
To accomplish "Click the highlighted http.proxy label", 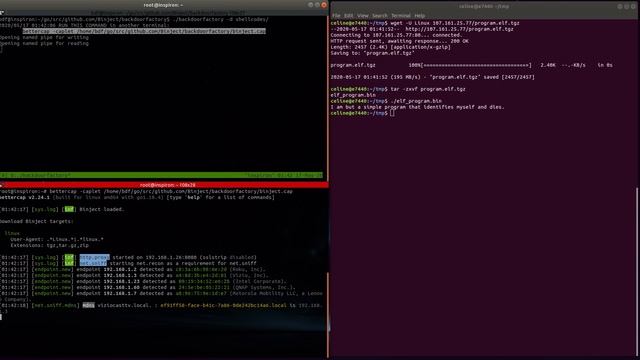I will (x=94, y=257).
